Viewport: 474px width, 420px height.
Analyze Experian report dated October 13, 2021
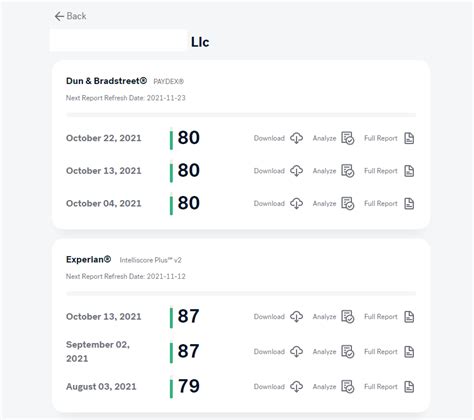point(347,316)
